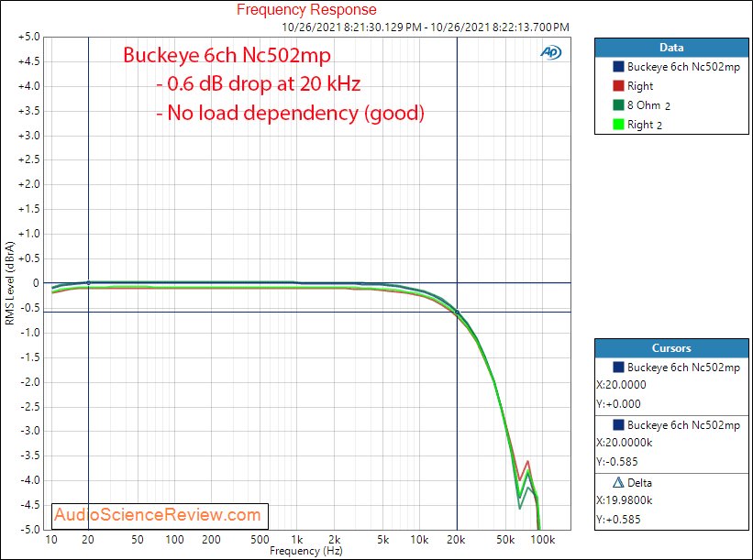
Task: Click the +5.0 tick on the level axis
Action: click(x=28, y=37)
